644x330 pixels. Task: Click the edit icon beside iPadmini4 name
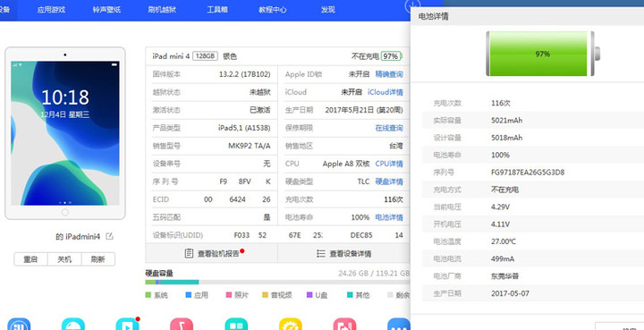pos(109,236)
